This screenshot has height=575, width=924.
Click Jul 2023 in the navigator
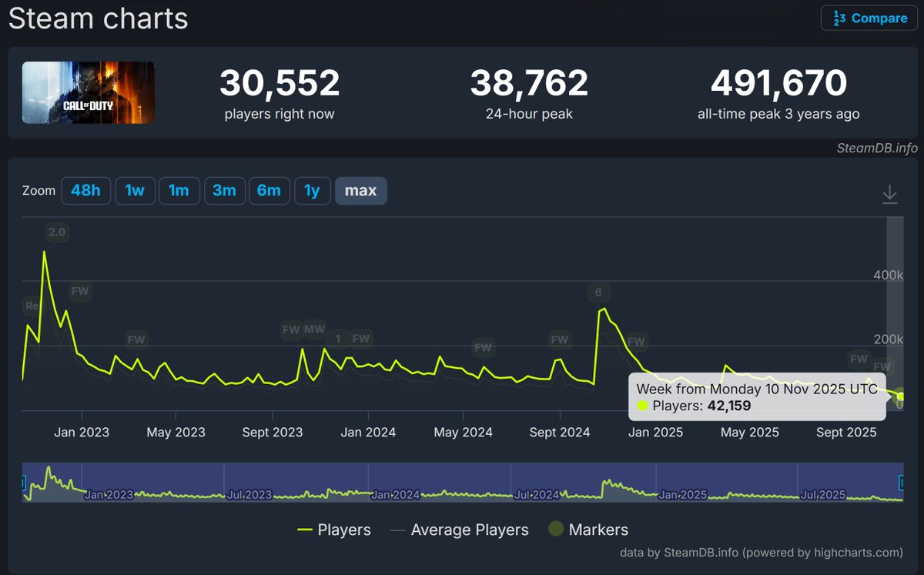point(249,494)
